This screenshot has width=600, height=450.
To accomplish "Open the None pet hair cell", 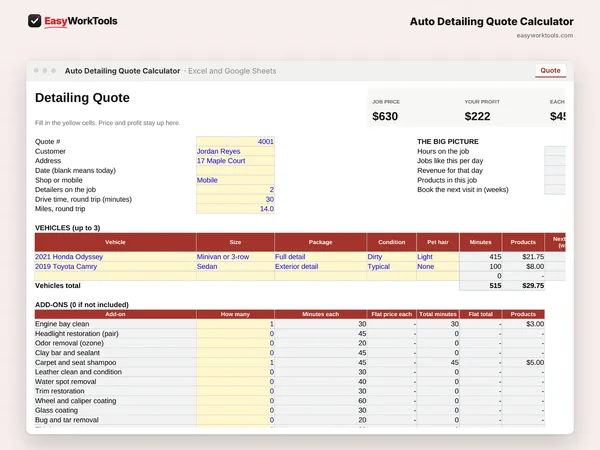I will 438,266.
